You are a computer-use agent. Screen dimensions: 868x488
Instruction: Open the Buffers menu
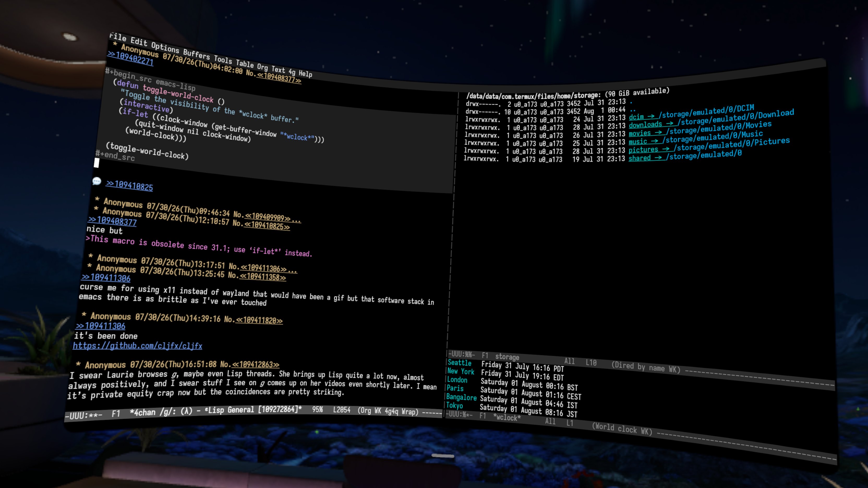click(x=196, y=54)
